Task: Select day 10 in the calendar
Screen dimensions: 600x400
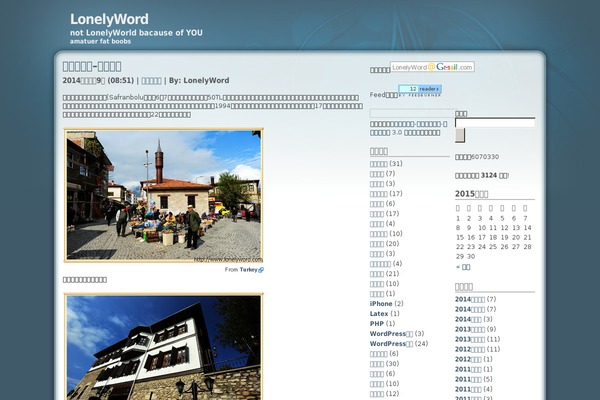Action: 482,228
